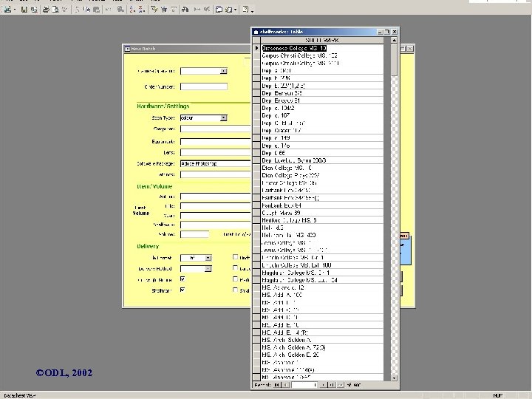Click the row selector beside 'Dep. f. 66'
Viewport: 532px width, 399px height.
256,153
